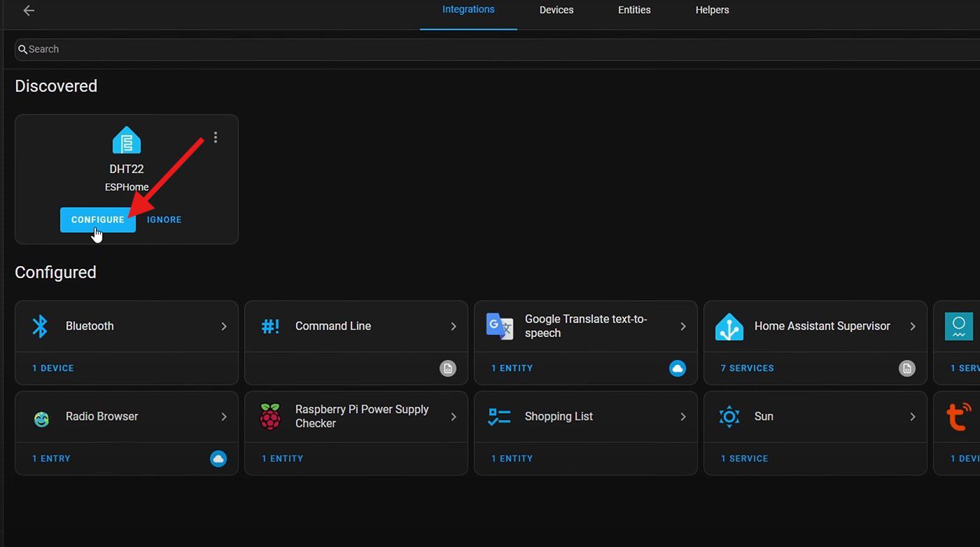The image size is (980, 547).
Task: Expand Home Assistant Supervisor chevron
Action: coord(913,326)
